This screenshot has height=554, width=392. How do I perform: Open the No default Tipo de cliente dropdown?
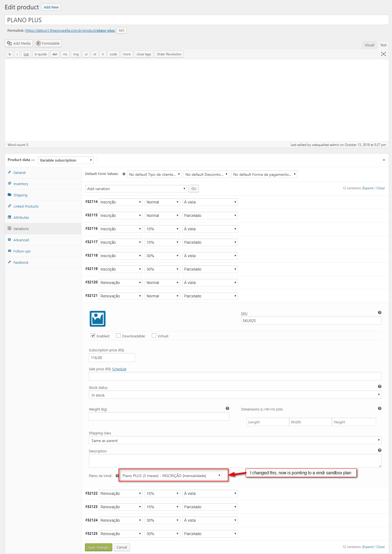(x=154, y=174)
